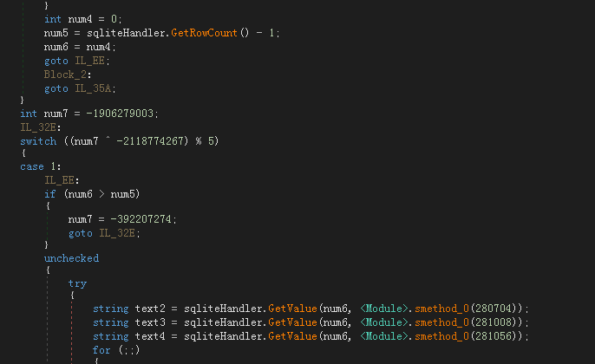Follow the goto IL_EE label reference
Image resolution: width=595 pixels, height=364 pixels.
[89, 61]
